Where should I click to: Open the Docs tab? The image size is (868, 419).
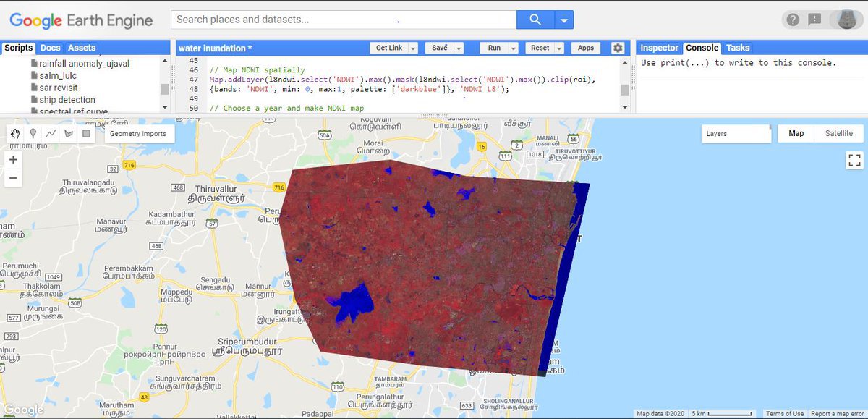50,48
